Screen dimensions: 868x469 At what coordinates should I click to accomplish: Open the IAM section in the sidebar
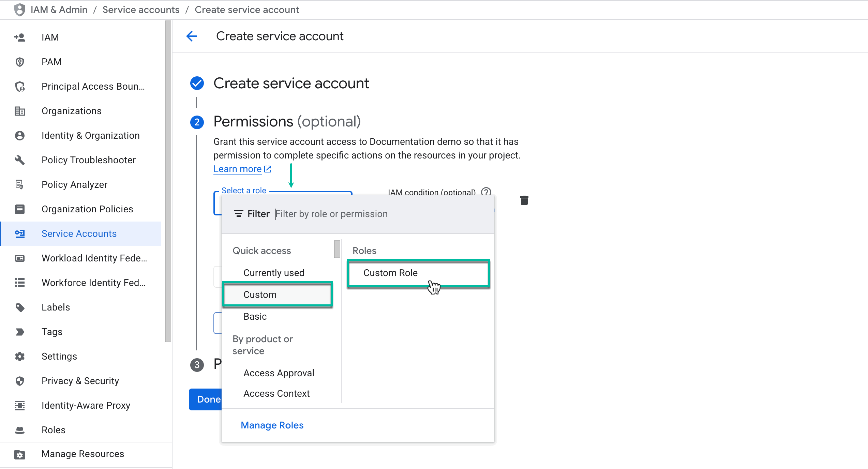[50, 37]
